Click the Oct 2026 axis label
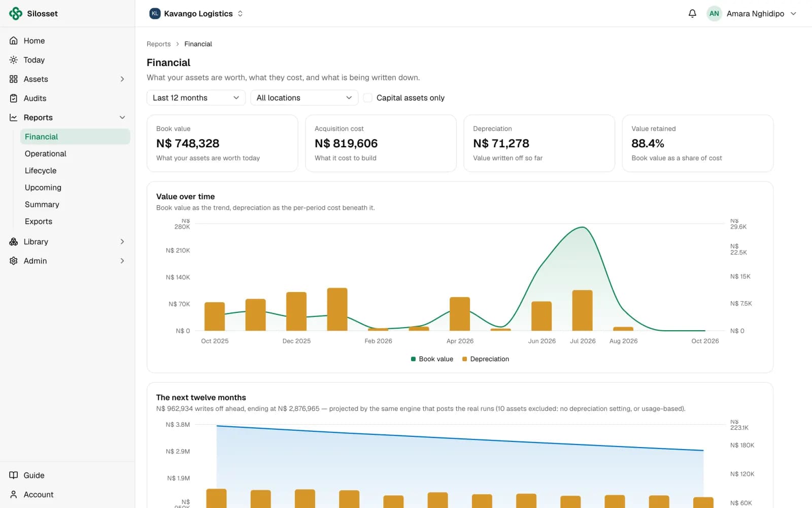The image size is (812, 508). pyautogui.click(x=705, y=341)
